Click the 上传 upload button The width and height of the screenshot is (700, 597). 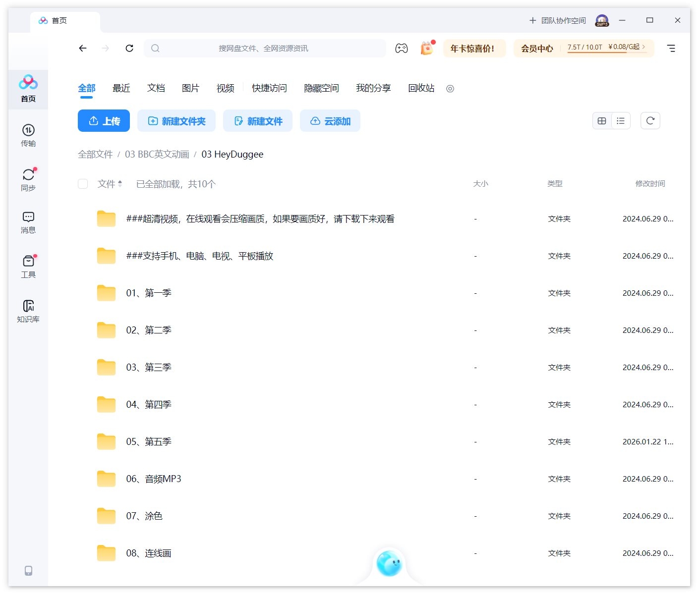[104, 120]
